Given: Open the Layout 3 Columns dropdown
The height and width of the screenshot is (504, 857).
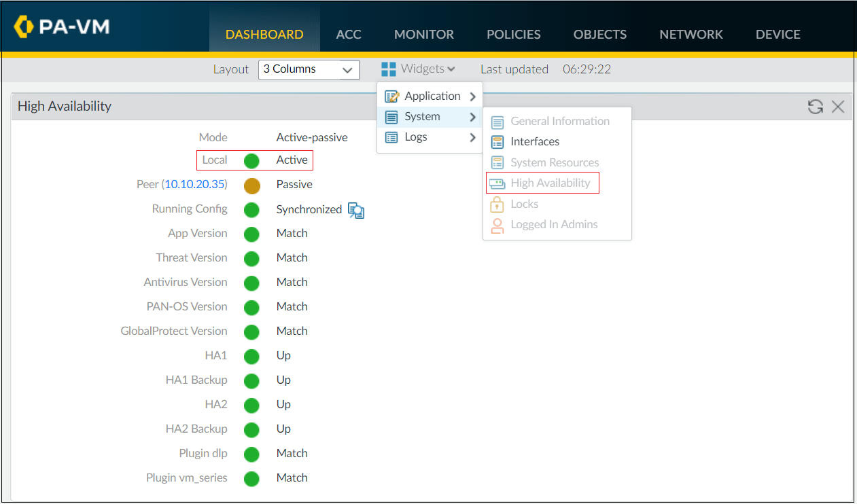Looking at the screenshot, I should [x=309, y=69].
